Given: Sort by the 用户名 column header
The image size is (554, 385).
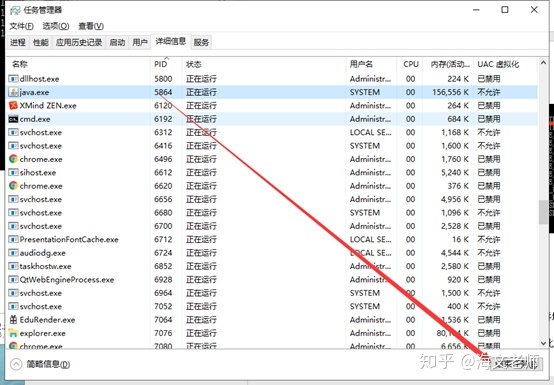Looking at the screenshot, I should point(361,64).
